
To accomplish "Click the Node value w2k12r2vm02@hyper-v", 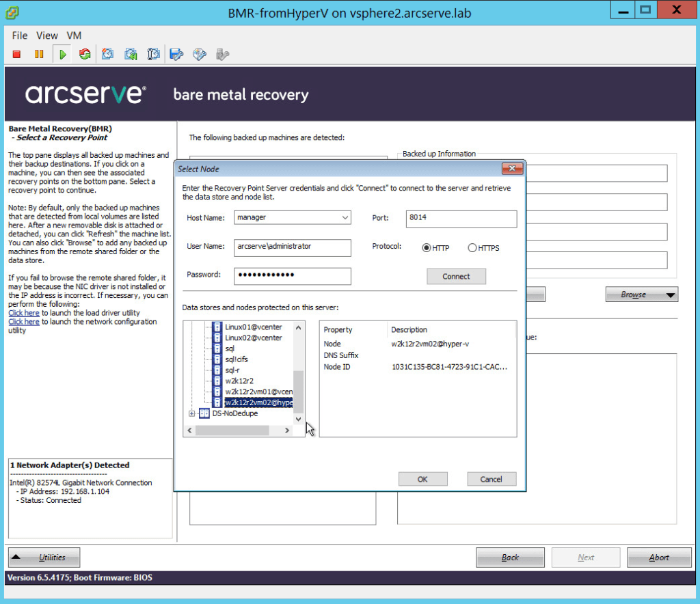I will click(x=430, y=344).
